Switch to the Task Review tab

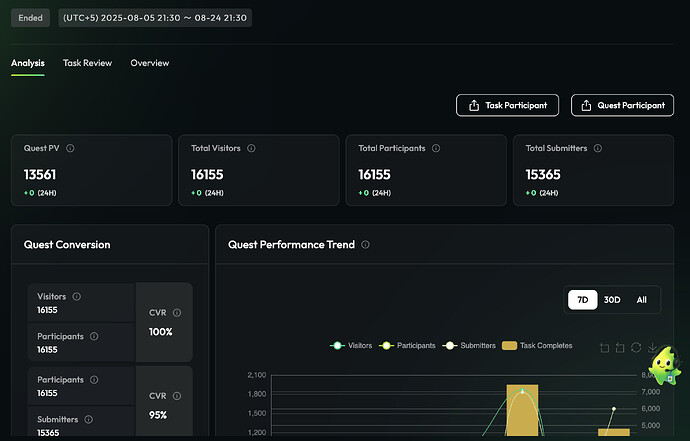point(87,63)
